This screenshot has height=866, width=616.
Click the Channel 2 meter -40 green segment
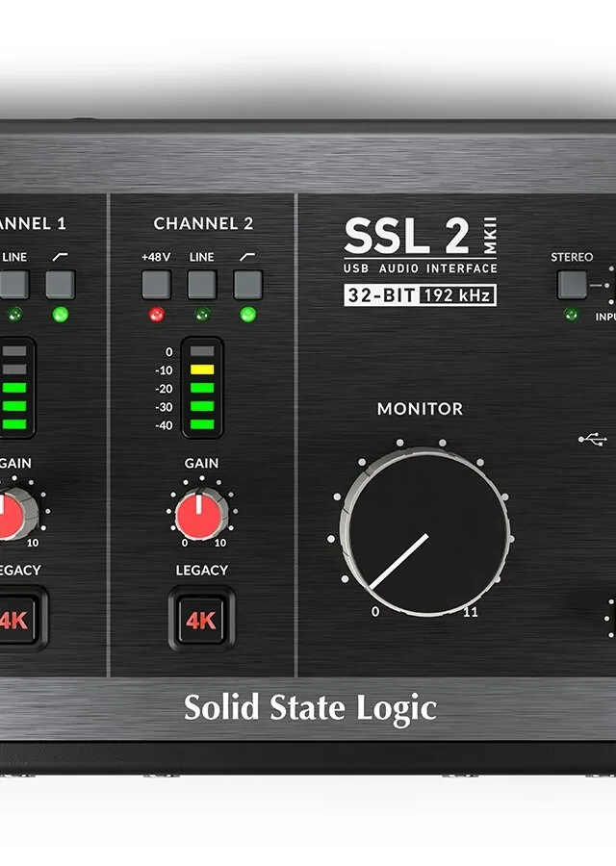[x=202, y=424]
